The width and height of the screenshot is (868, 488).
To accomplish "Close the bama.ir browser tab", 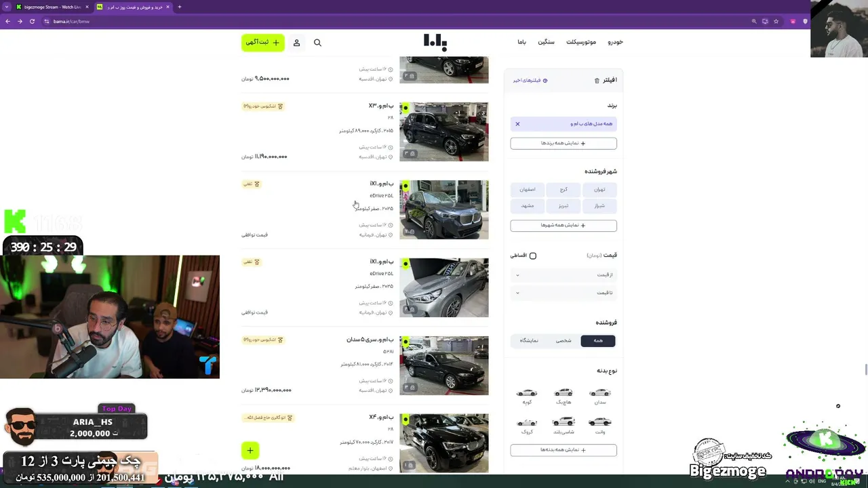I will [x=167, y=7].
